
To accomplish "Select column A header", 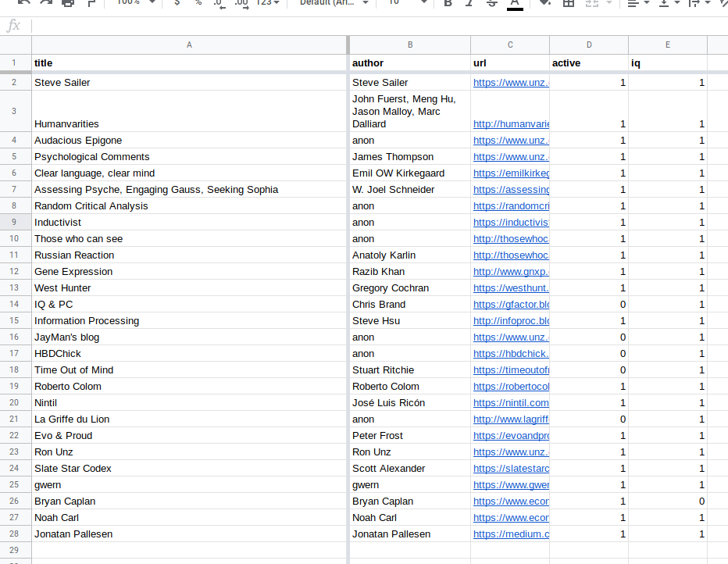I will [x=189, y=45].
